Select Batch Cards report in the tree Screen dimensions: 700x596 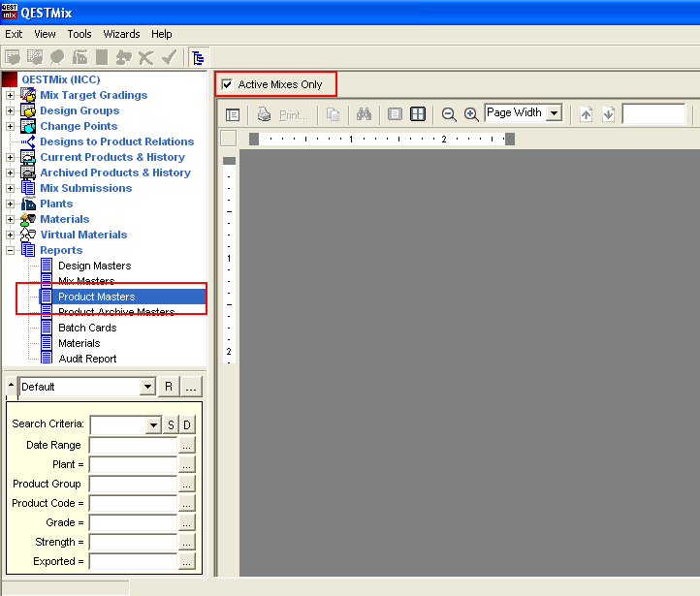(x=86, y=328)
